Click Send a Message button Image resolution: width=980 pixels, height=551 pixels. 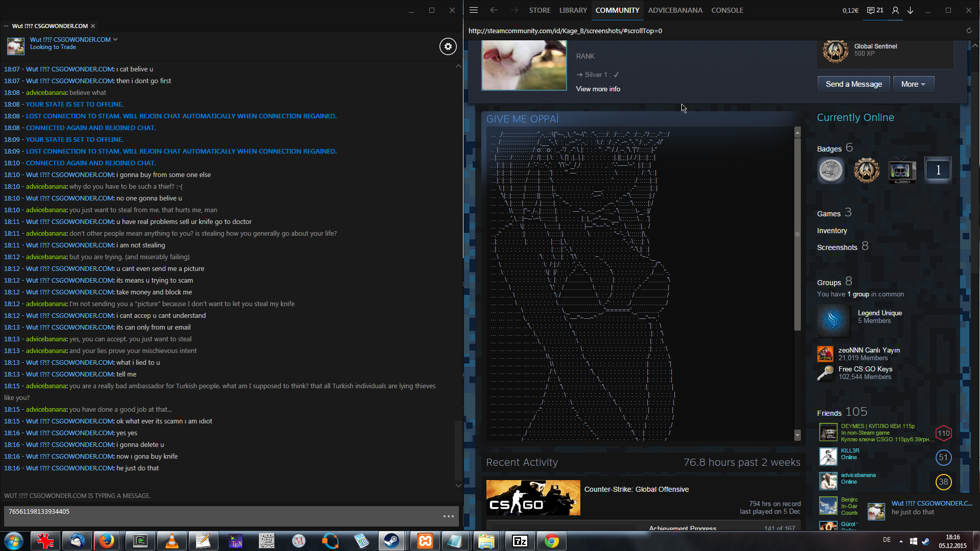(x=853, y=84)
